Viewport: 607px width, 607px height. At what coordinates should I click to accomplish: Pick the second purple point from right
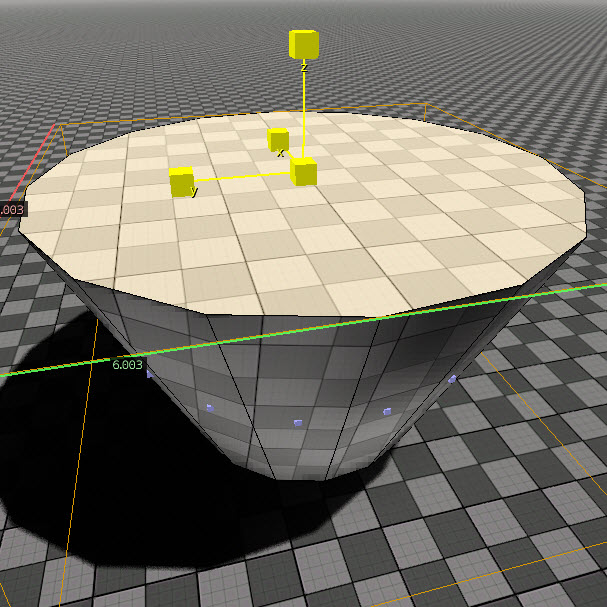click(387, 412)
